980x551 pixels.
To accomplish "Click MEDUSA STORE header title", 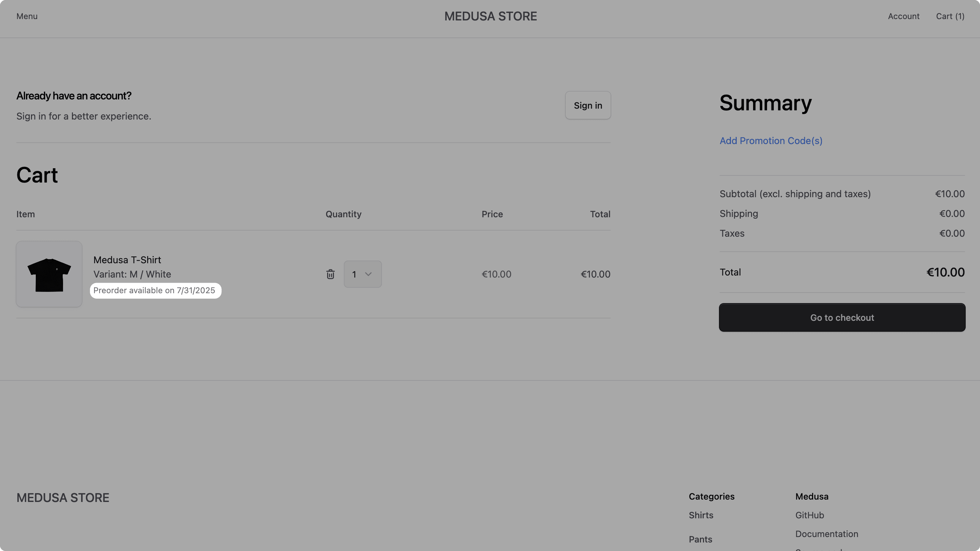I will click(490, 16).
